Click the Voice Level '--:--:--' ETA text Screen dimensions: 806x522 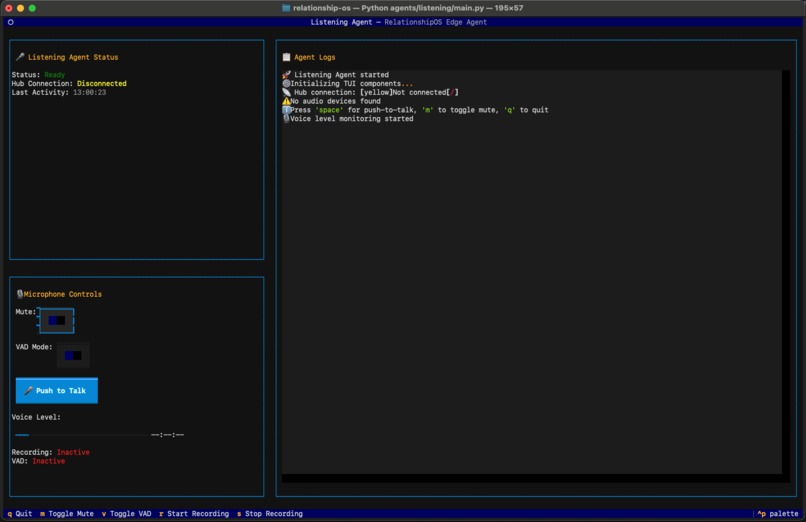(x=168, y=435)
